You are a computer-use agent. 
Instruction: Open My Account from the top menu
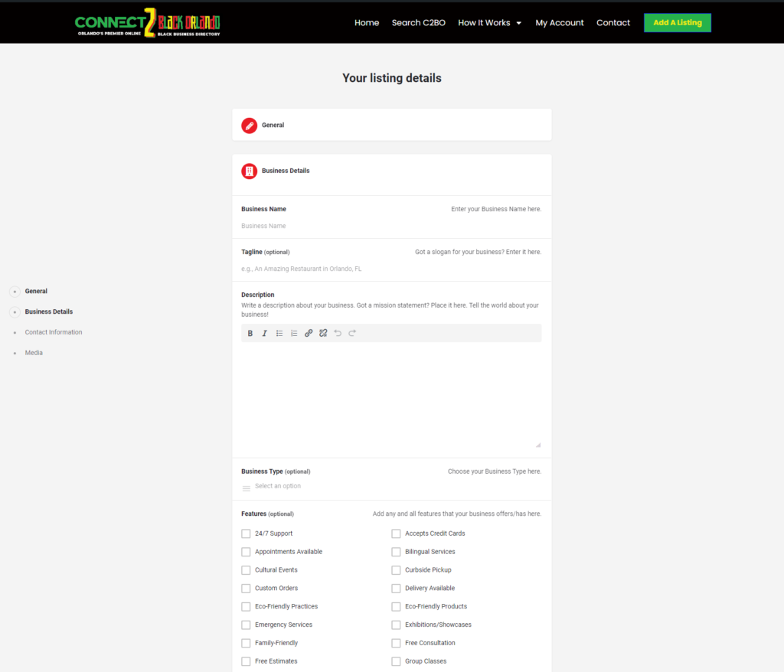pyautogui.click(x=559, y=23)
